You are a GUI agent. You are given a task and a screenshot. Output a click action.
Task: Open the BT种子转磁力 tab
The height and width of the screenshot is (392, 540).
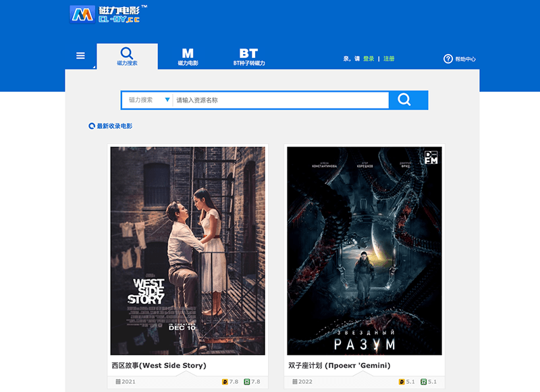[x=249, y=57]
